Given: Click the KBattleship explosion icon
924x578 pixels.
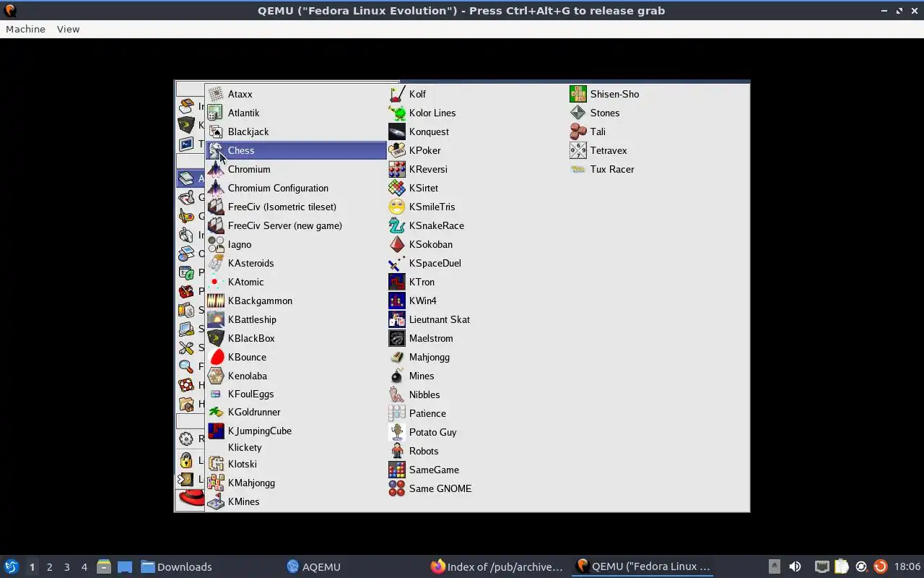Looking at the screenshot, I should (215, 319).
